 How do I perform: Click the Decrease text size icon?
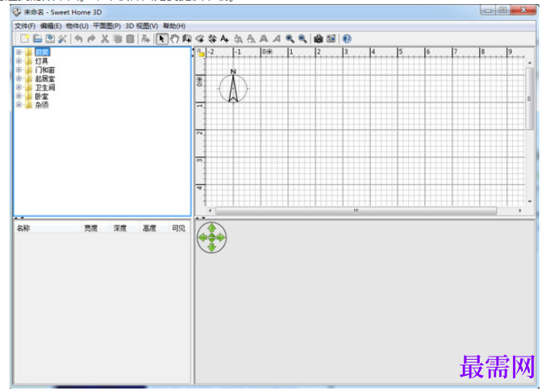(x=251, y=39)
